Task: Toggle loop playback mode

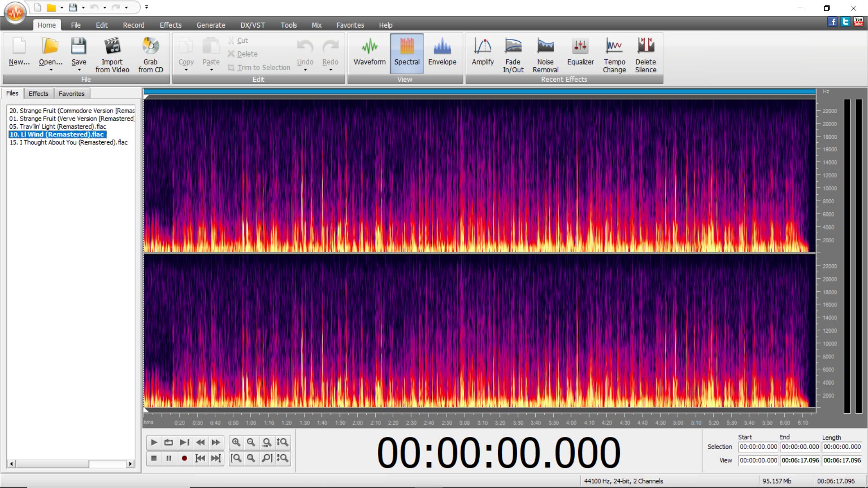Action: click(169, 443)
